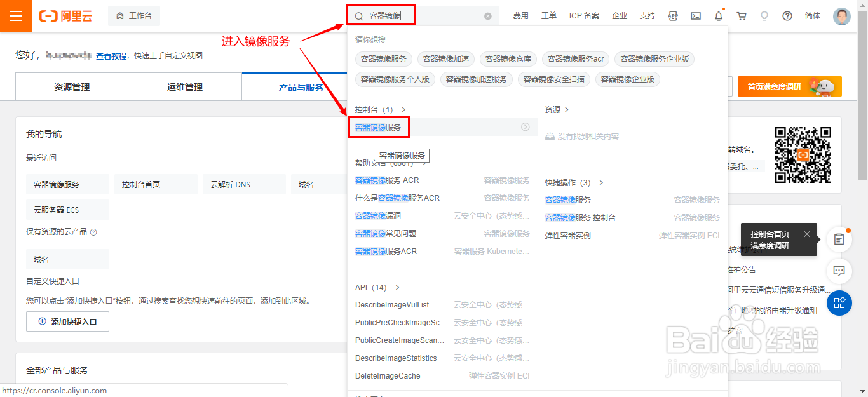The width and height of the screenshot is (868, 397).
Task: Open the 企业 top menu
Action: pos(620,16)
